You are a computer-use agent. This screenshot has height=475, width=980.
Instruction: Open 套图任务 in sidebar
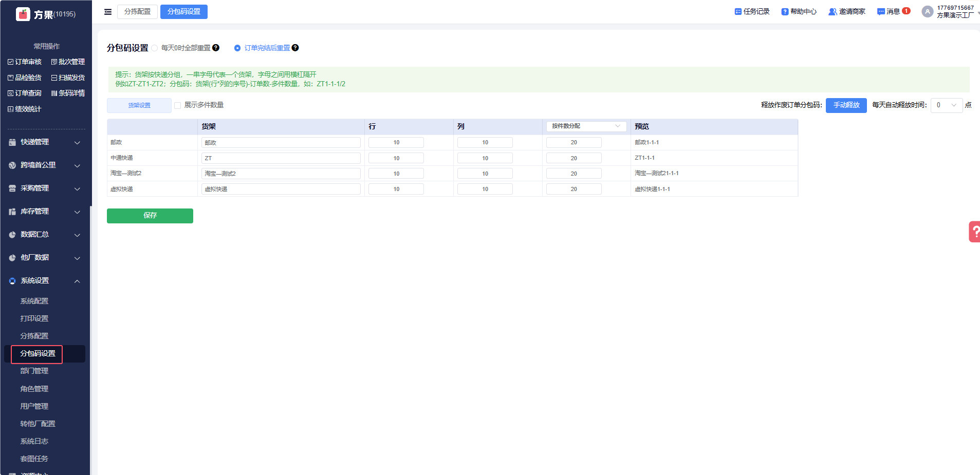(34, 459)
